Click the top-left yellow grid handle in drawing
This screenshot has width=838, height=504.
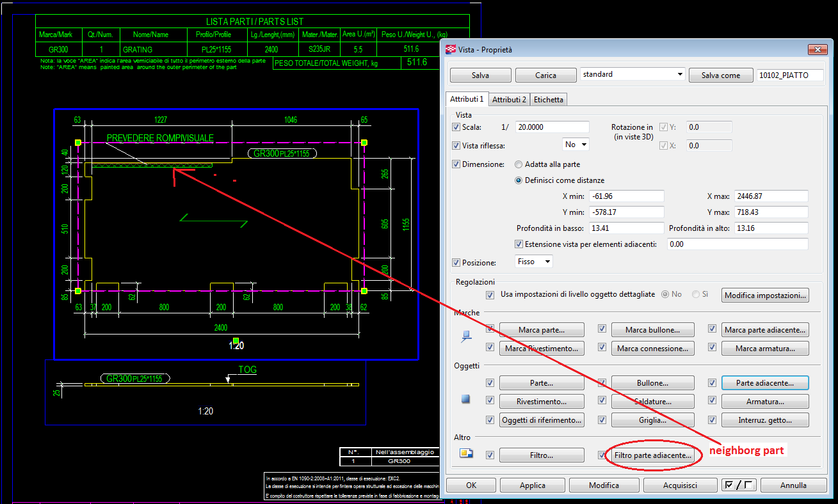pos(78,142)
